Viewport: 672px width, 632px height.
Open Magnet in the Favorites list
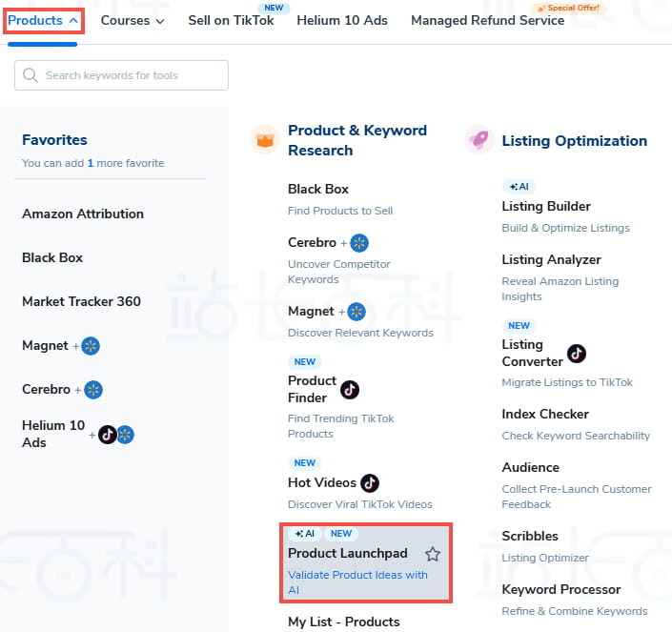coord(45,345)
